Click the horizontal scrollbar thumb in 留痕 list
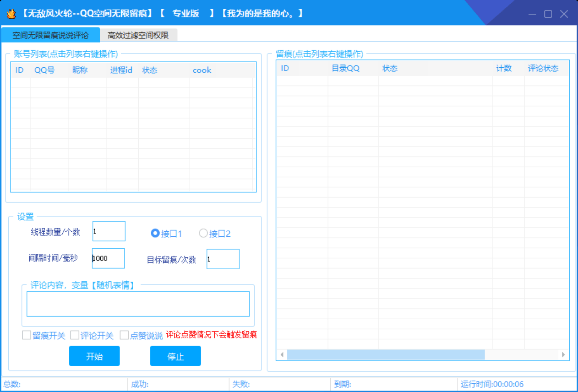578x392 pixels. 386,354
